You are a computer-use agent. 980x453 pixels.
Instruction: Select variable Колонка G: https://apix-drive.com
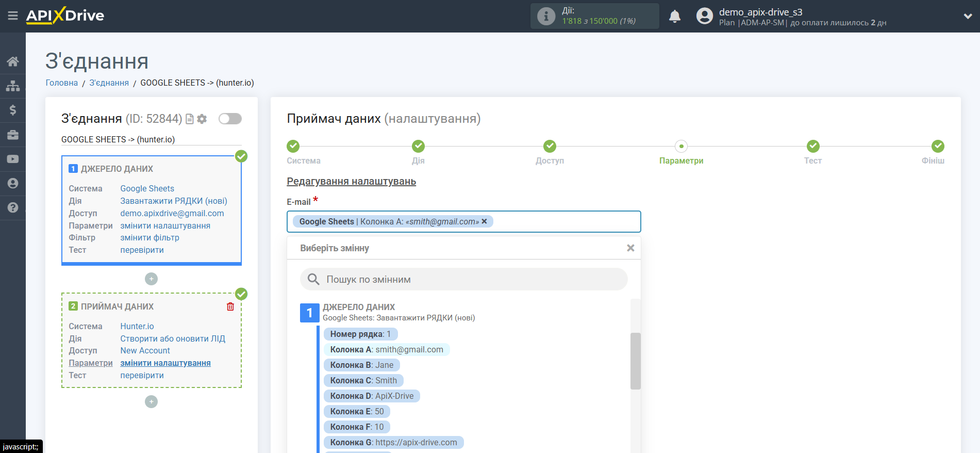pyautogui.click(x=394, y=442)
